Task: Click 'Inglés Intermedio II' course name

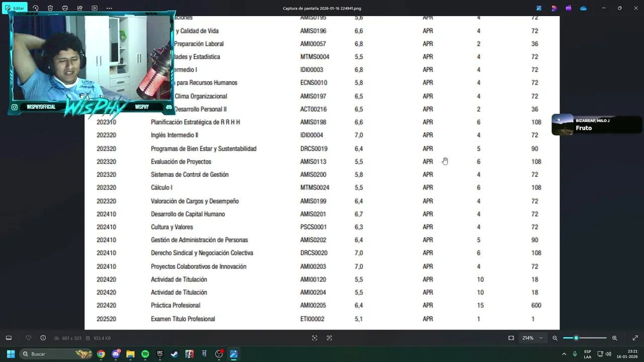Action: (x=175, y=135)
